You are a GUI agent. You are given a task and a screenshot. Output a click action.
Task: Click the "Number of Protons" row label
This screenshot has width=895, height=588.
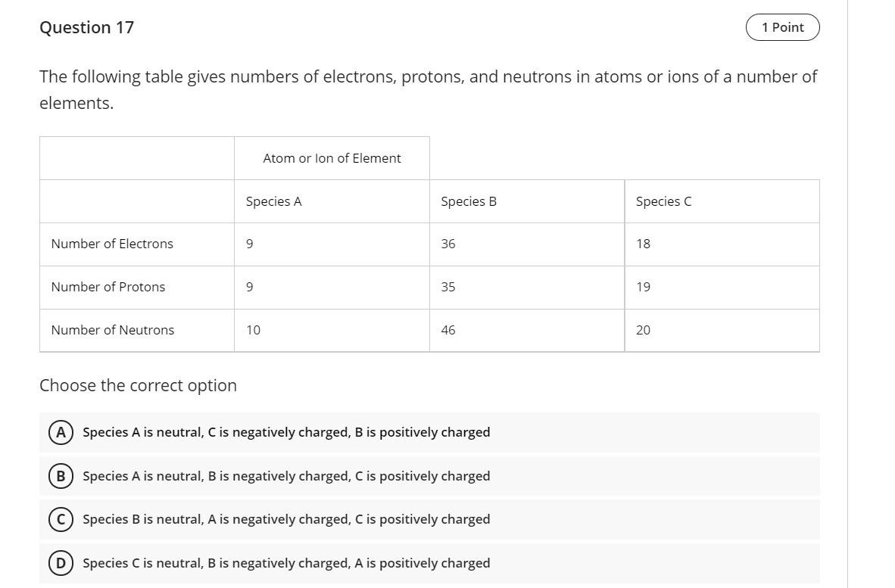[x=108, y=287]
